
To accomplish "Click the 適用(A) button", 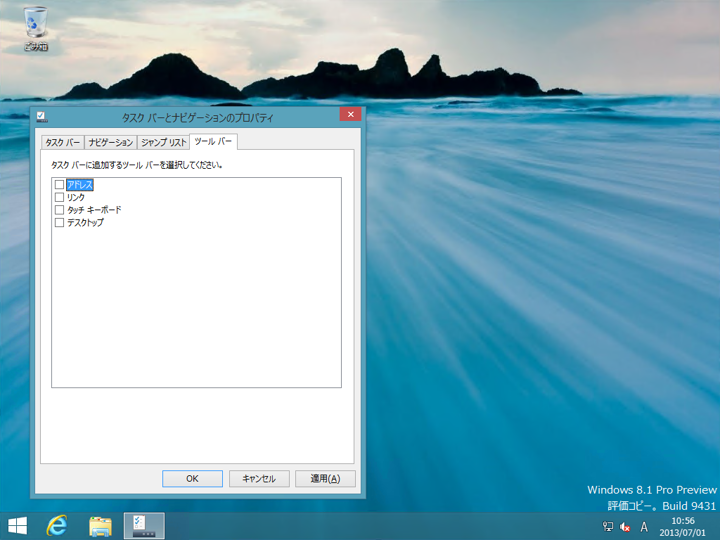I will [325, 478].
